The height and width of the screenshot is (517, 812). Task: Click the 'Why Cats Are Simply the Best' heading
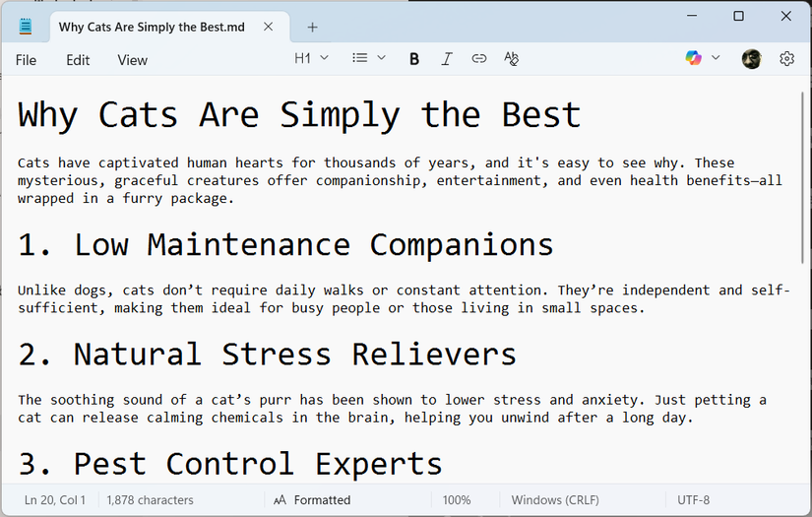[299, 115]
